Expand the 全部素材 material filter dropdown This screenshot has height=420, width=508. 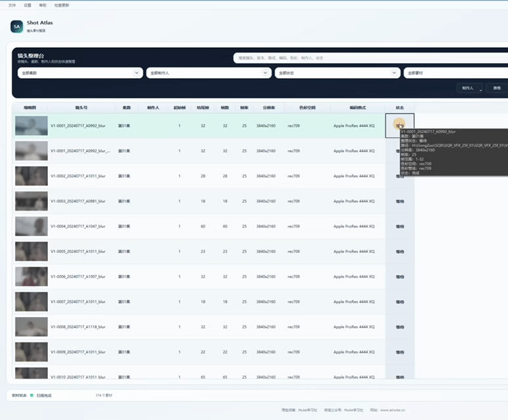[x=456, y=73]
